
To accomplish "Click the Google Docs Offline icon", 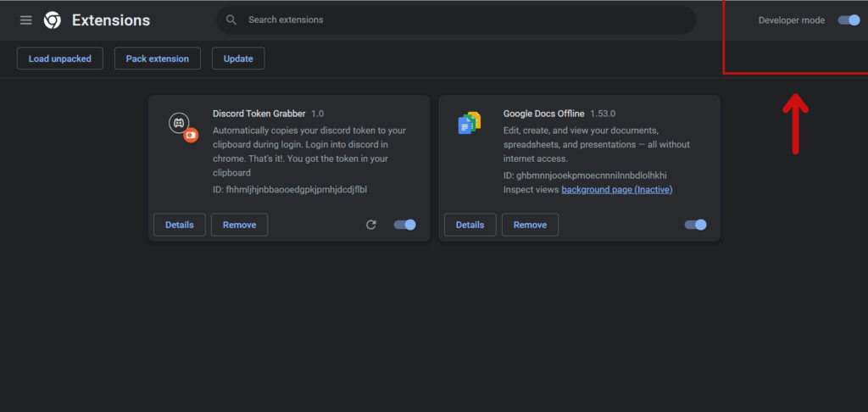I will 470,123.
